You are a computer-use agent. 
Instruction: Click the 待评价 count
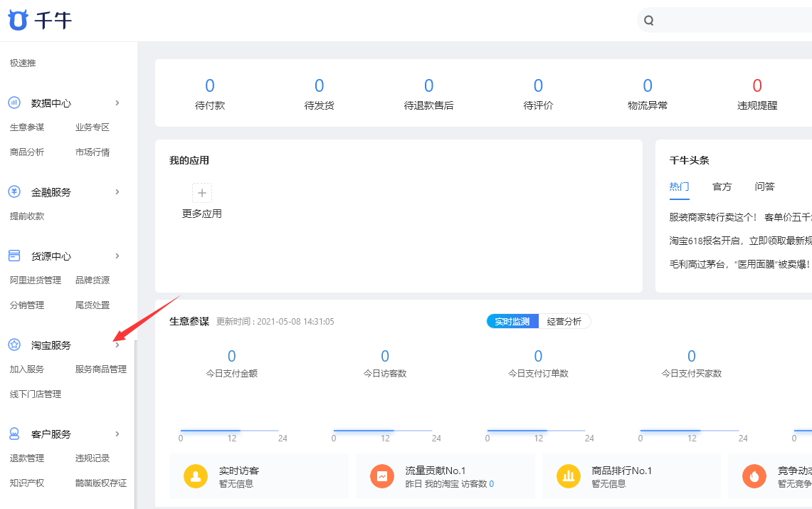[x=538, y=85]
